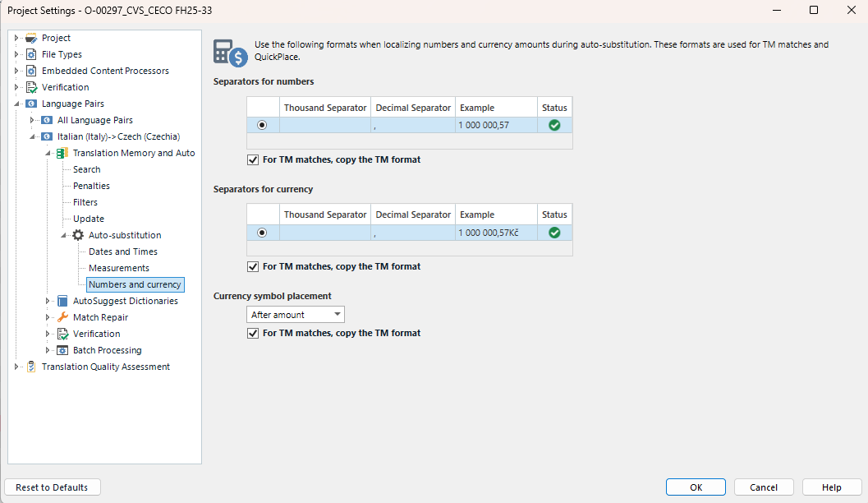Click the 1 000 000,57 example cell

click(x=496, y=125)
